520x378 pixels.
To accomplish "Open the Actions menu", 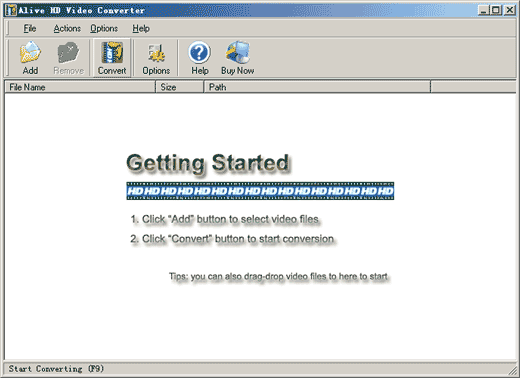I will click(67, 29).
